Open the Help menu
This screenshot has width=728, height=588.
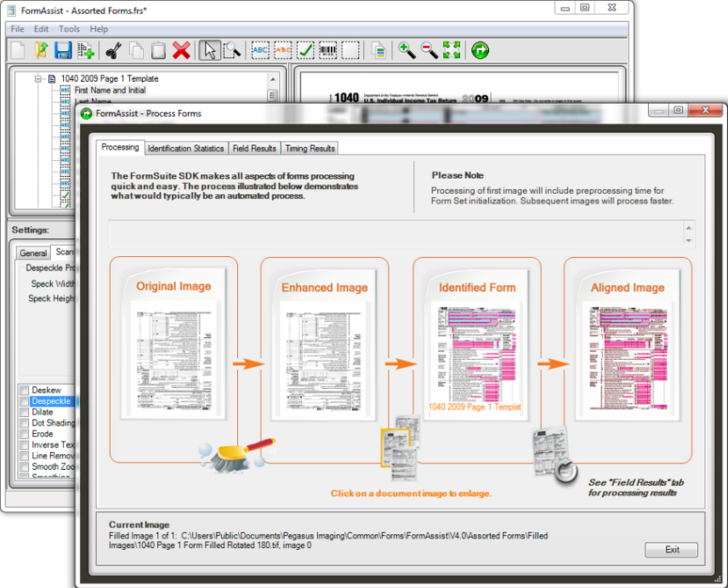pyautogui.click(x=99, y=29)
